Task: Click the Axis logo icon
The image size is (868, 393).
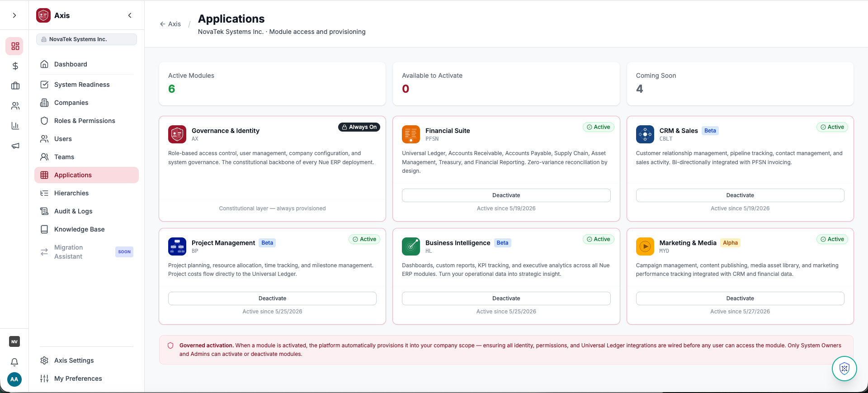Action: 43,15
